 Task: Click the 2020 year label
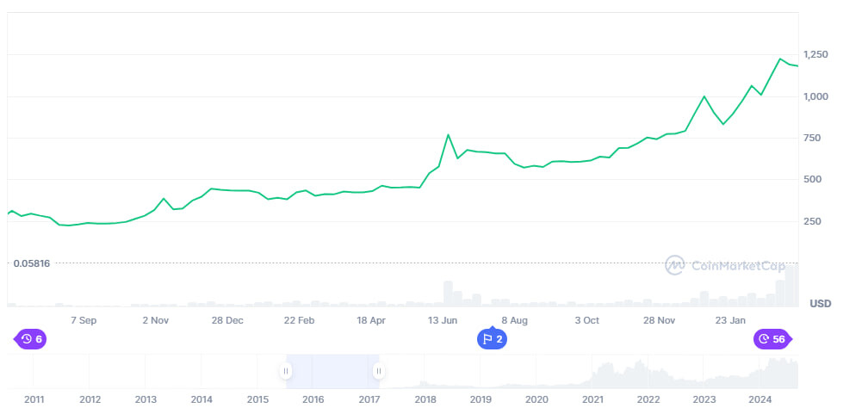point(536,399)
